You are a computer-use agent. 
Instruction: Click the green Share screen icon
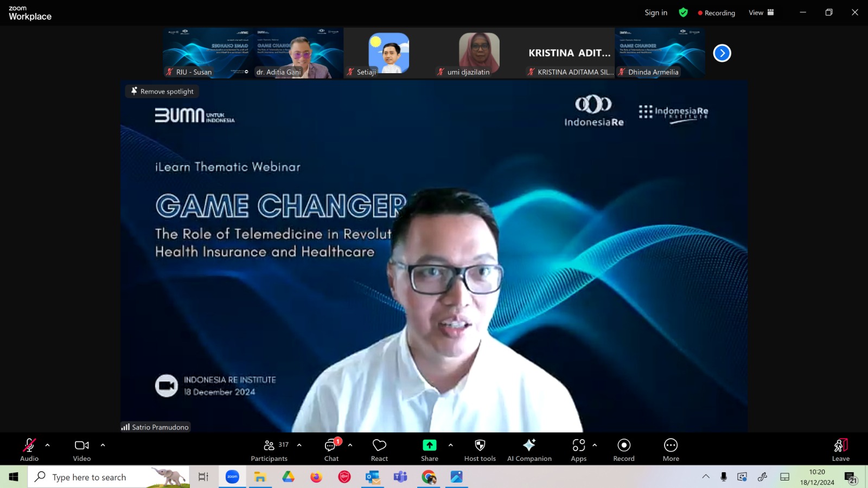pos(430,445)
